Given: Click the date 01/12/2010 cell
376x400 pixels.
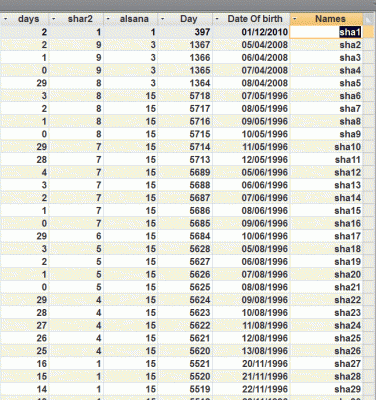Looking at the screenshot, I should [x=251, y=32].
